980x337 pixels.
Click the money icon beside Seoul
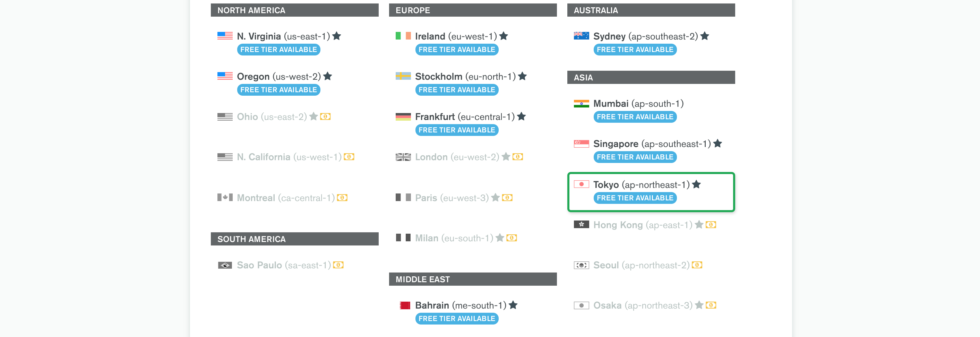pos(697,265)
